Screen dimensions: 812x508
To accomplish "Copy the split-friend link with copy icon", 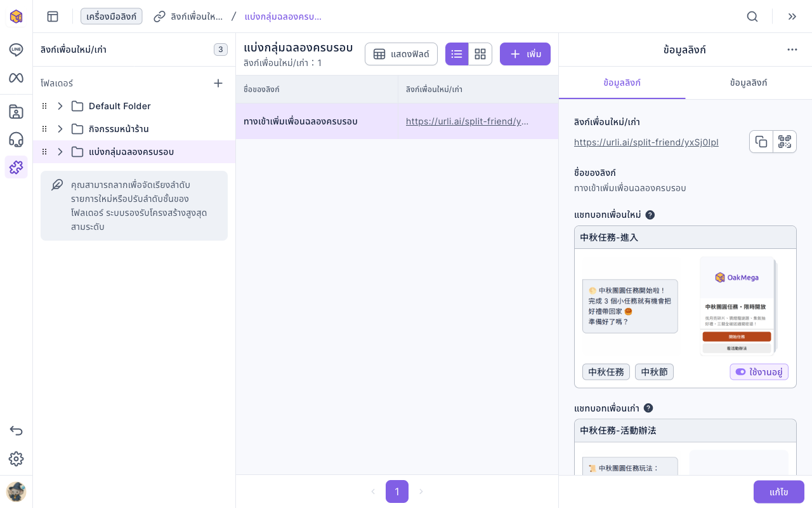I will (761, 142).
